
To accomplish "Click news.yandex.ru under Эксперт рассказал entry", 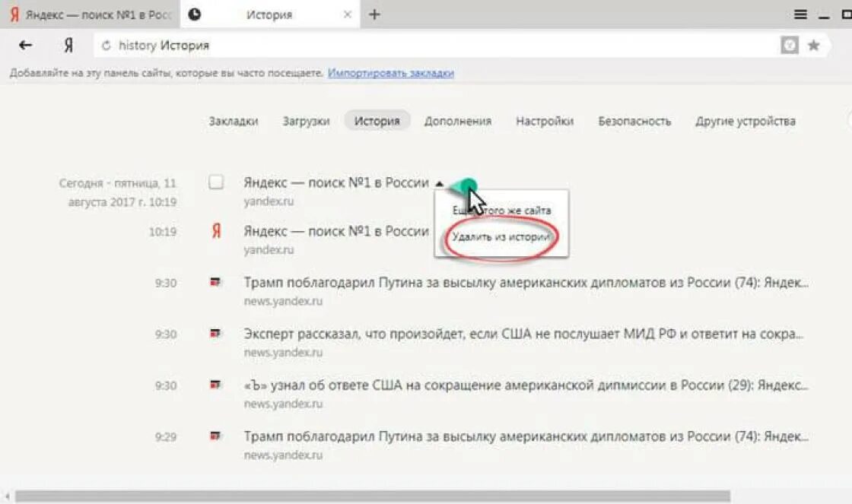I will (x=283, y=353).
